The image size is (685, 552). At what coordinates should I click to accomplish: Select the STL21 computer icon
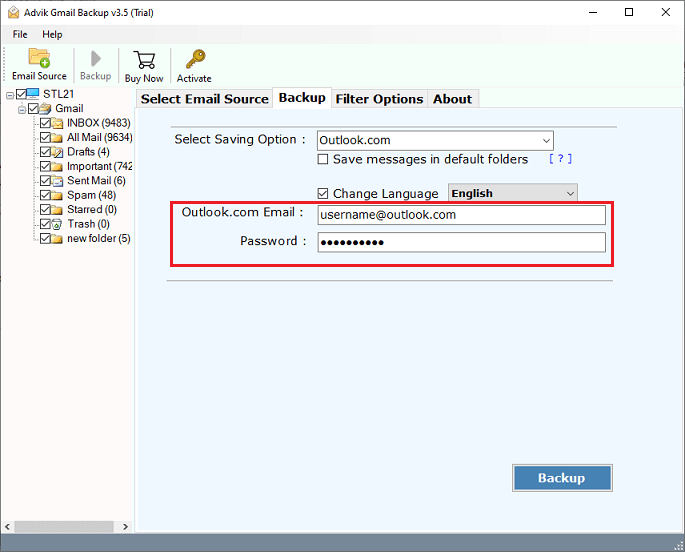click(33, 93)
